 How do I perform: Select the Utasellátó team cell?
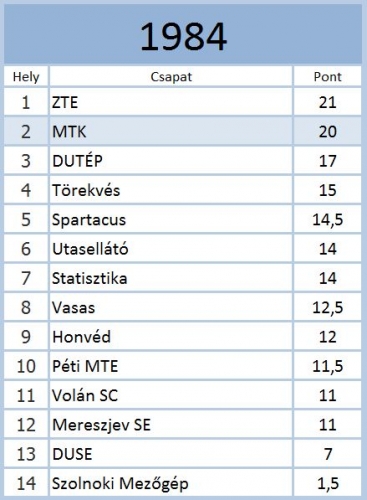click(x=171, y=249)
